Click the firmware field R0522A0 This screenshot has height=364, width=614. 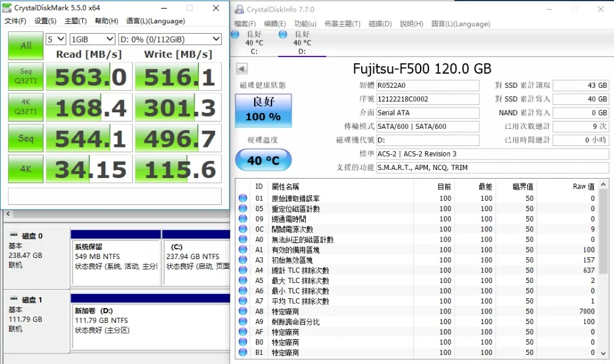click(427, 85)
